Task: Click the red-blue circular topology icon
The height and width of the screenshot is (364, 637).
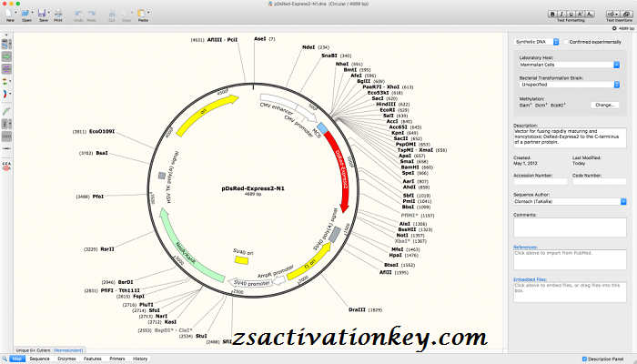Action: [x=5, y=95]
